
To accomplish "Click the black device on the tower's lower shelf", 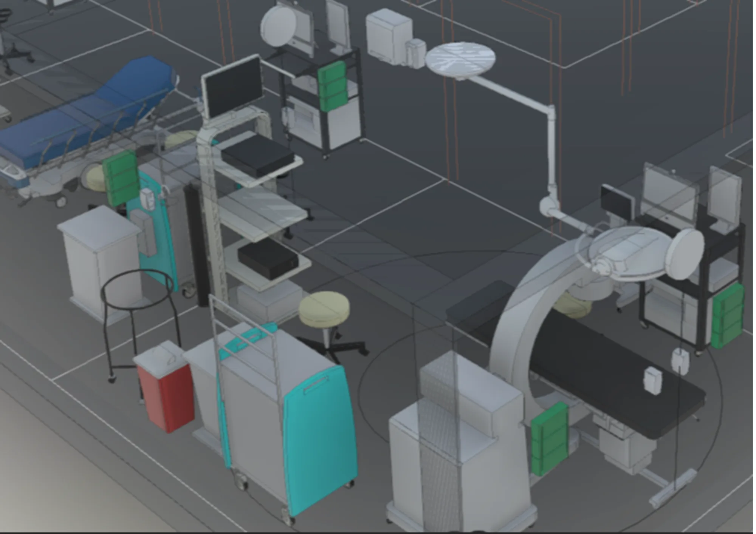I will pyautogui.click(x=268, y=259).
